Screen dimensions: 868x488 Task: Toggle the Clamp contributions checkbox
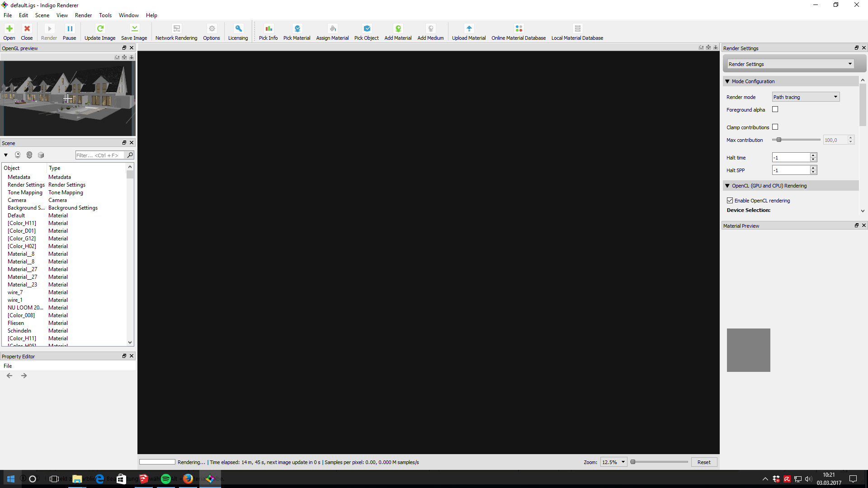pos(775,127)
